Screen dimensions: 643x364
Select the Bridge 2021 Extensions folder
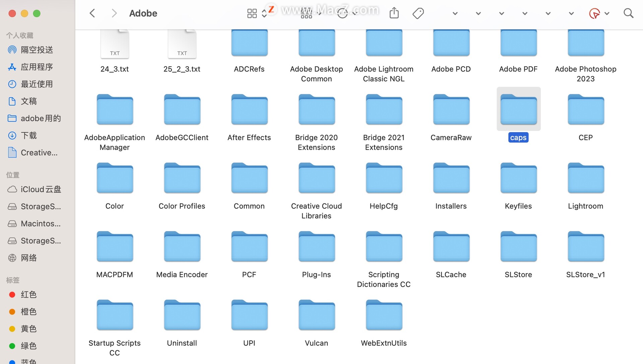click(x=384, y=109)
